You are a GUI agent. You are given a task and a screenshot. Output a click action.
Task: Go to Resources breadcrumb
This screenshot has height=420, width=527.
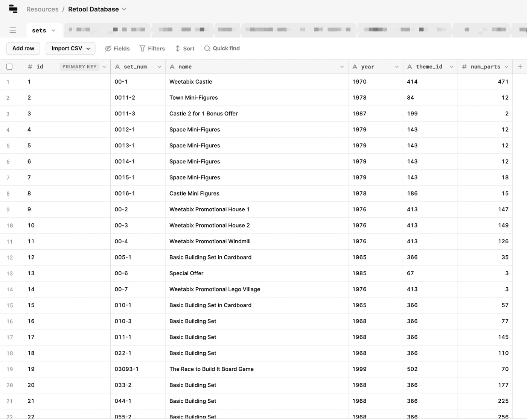[42, 9]
